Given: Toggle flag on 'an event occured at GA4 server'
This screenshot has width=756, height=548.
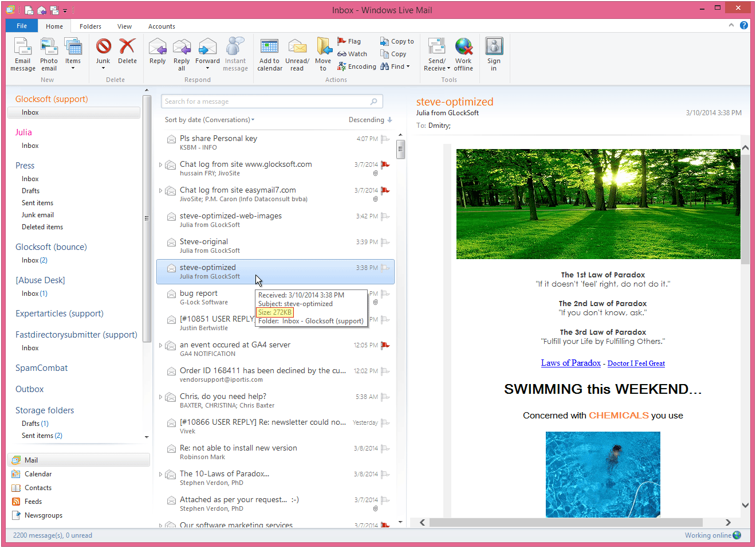Looking at the screenshot, I should [x=385, y=345].
